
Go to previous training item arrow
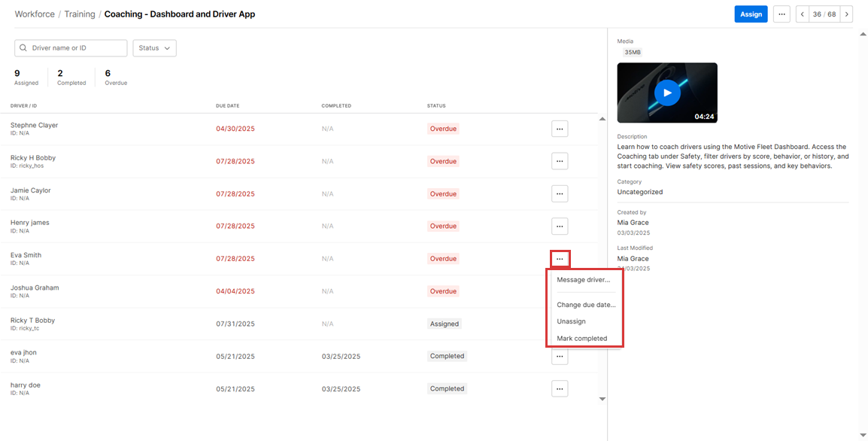pos(802,14)
